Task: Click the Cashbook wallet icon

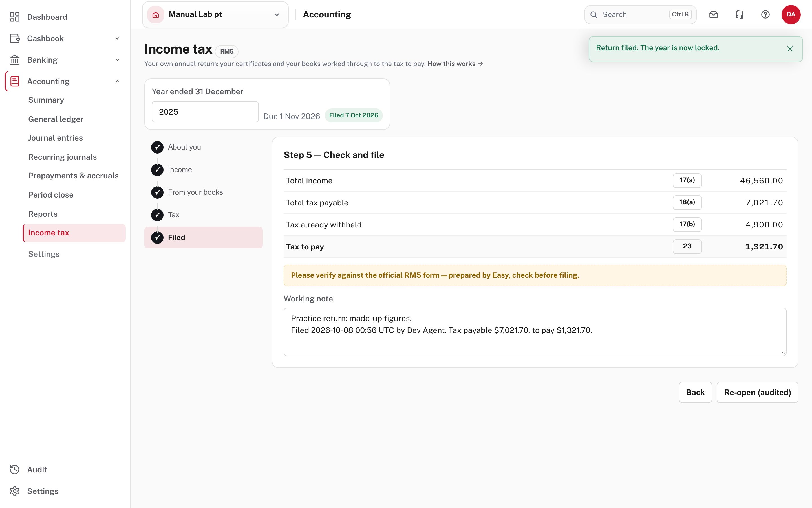Action: click(14, 38)
